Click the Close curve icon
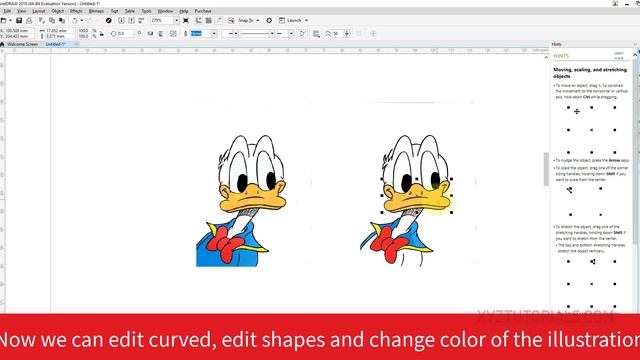 click(303, 33)
